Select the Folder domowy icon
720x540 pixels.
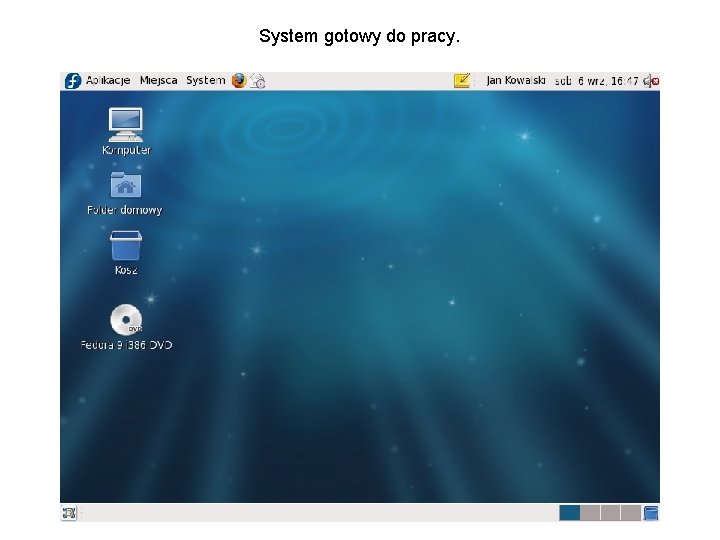click(x=126, y=184)
